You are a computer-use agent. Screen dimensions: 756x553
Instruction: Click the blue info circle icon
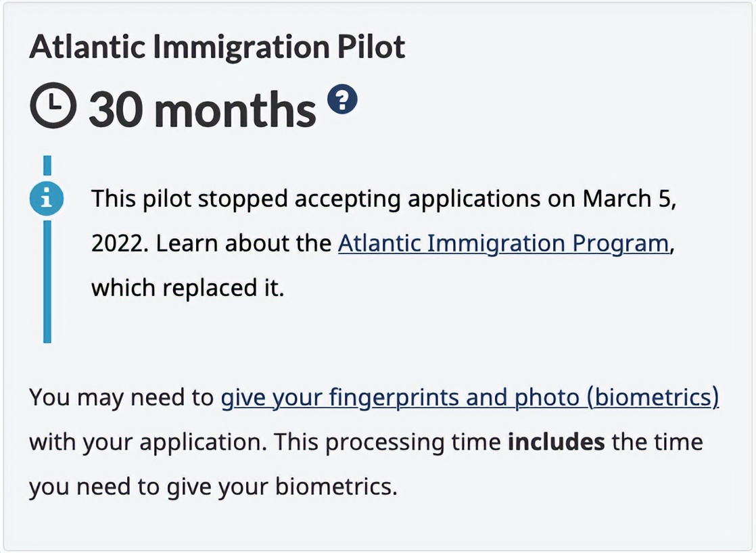[x=46, y=198]
